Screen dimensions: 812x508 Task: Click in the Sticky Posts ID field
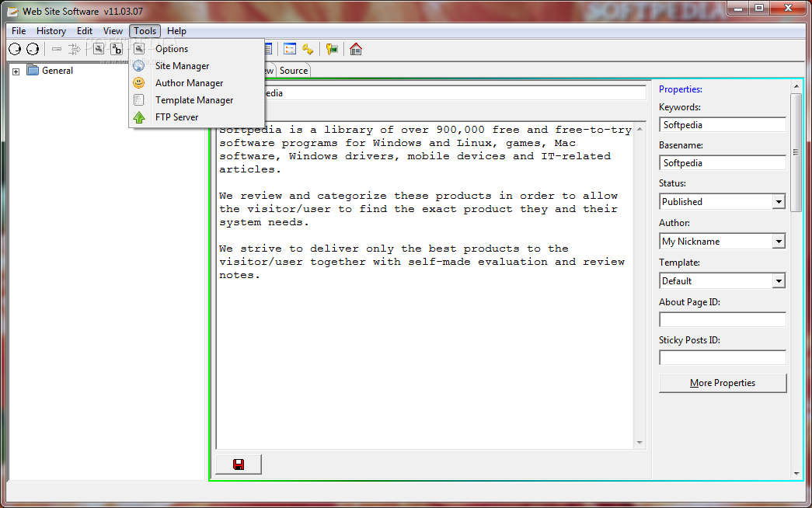(x=723, y=358)
